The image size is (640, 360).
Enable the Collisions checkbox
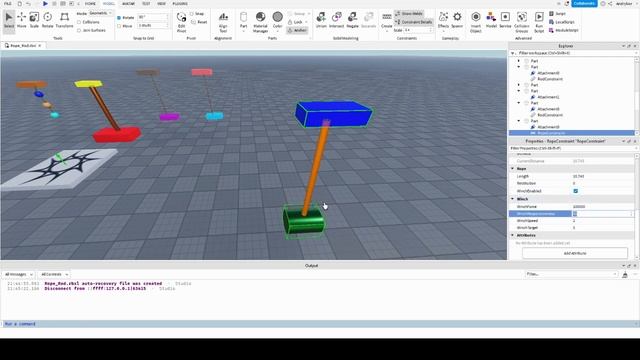79,22
